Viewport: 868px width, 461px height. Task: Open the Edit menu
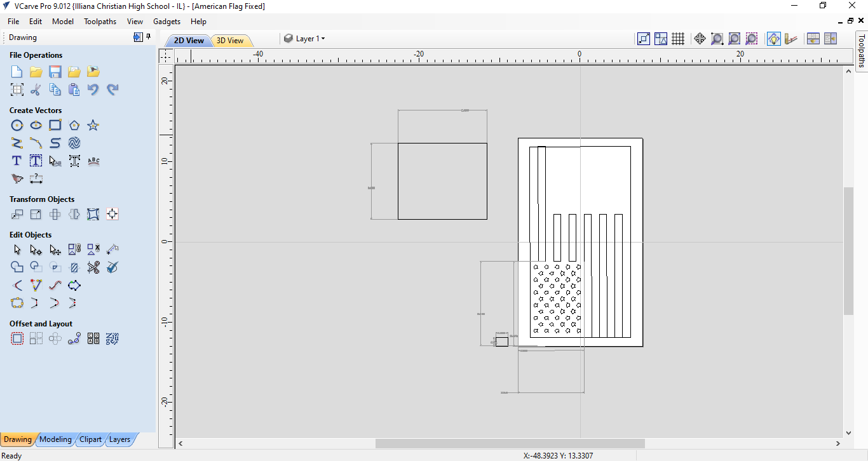pyautogui.click(x=36, y=22)
